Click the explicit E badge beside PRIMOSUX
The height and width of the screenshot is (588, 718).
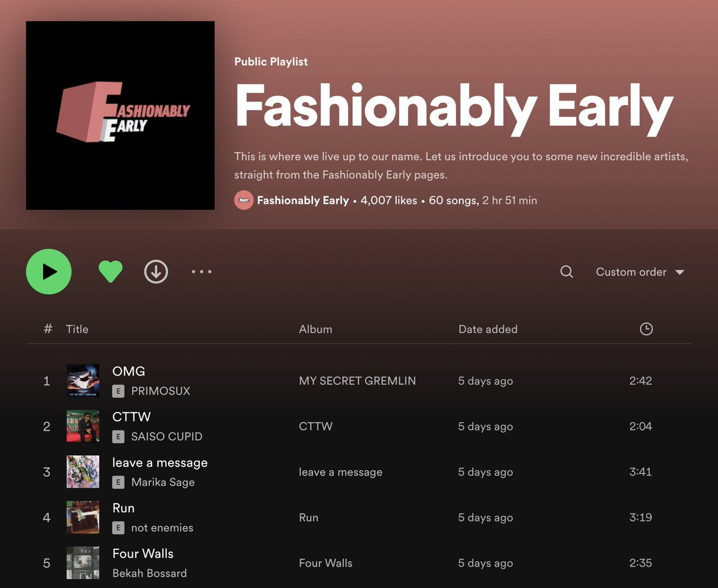(118, 391)
